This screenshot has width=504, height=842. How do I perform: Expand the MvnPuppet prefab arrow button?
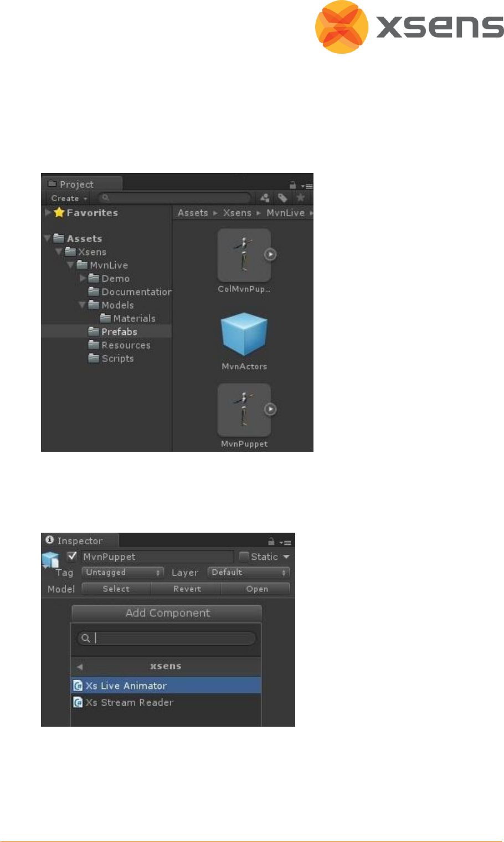pyautogui.click(x=270, y=409)
